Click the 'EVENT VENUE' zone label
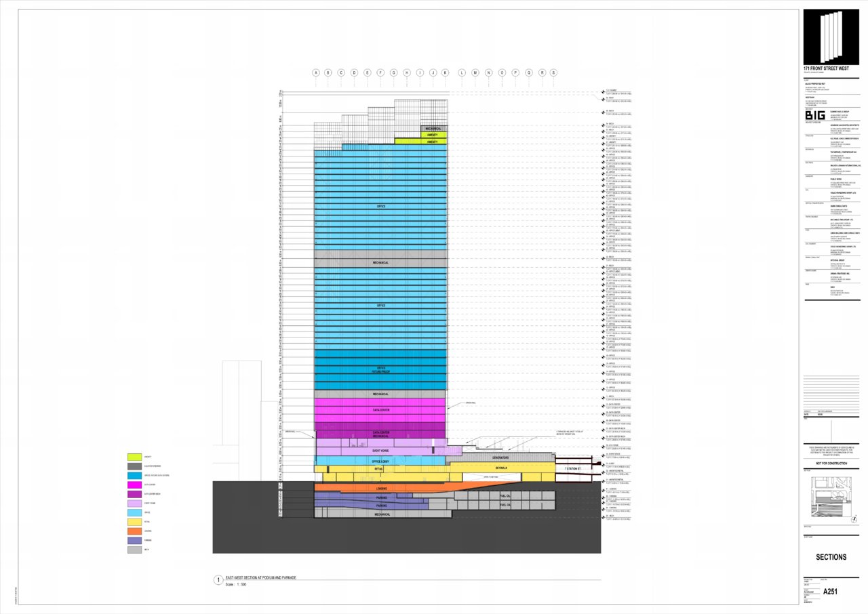 pyautogui.click(x=380, y=451)
